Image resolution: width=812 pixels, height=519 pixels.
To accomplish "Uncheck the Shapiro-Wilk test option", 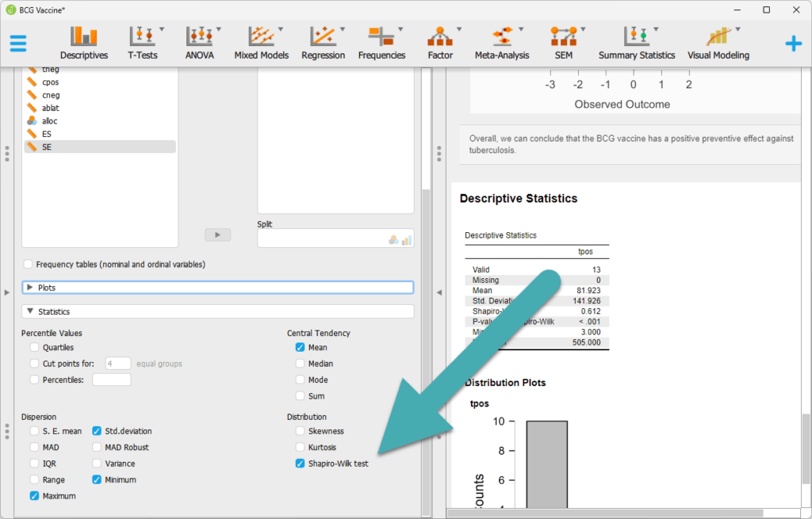I will coord(300,464).
